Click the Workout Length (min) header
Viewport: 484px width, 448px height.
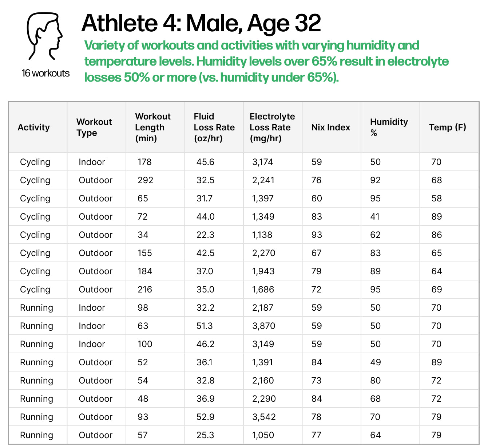(x=152, y=127)
